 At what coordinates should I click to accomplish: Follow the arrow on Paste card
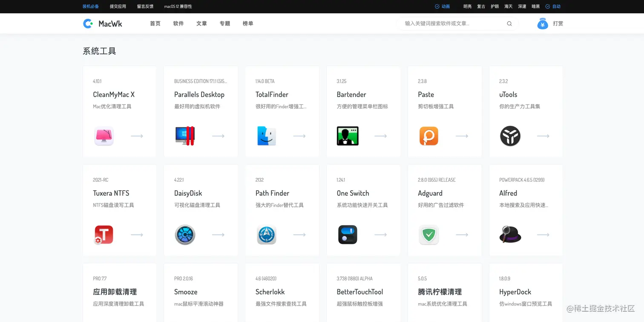462,136
